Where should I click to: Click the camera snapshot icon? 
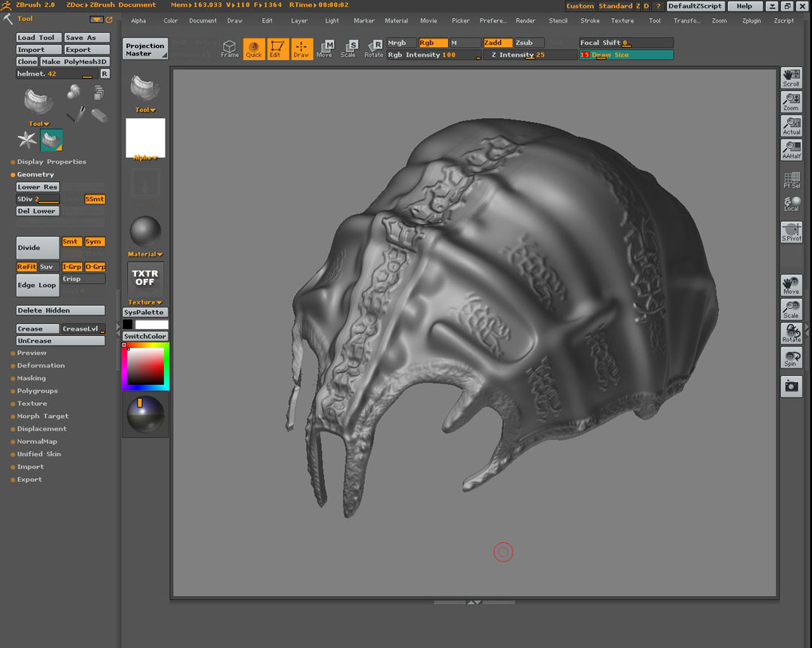coord(791,386)
